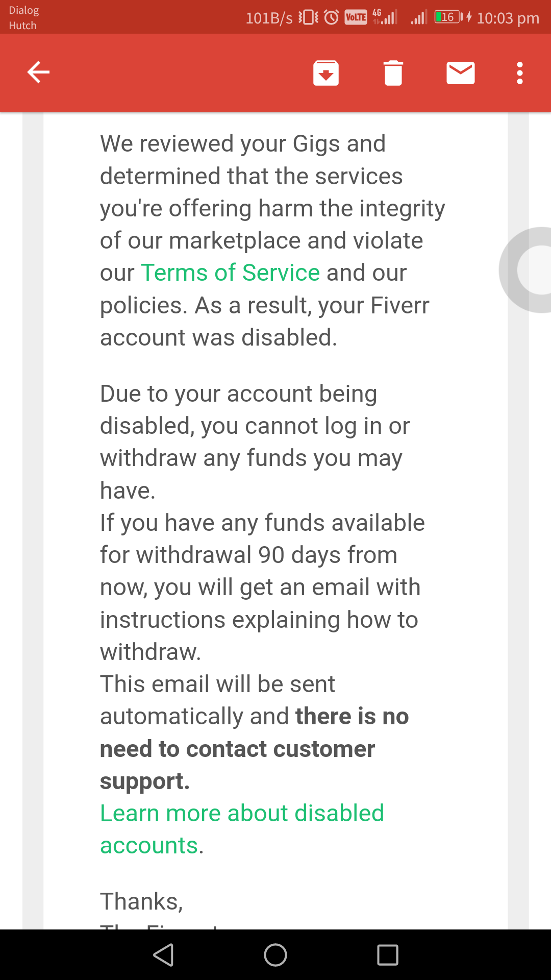The width and height of the screenshot is (551, 980).
Task: Go back using the top-left arrow
Action: [x=38, y=72]
